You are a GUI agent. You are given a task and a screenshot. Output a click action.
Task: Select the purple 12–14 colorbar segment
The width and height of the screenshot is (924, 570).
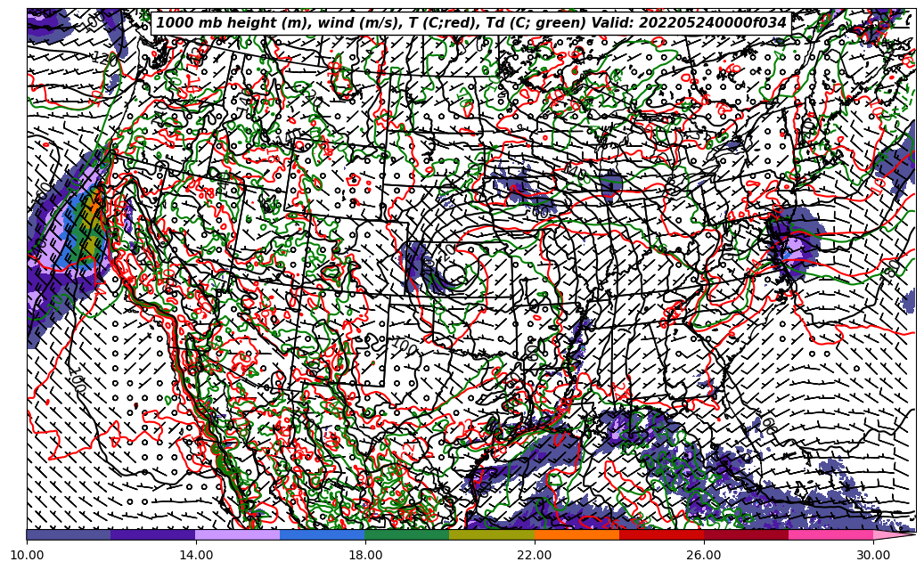click(153, 534)
